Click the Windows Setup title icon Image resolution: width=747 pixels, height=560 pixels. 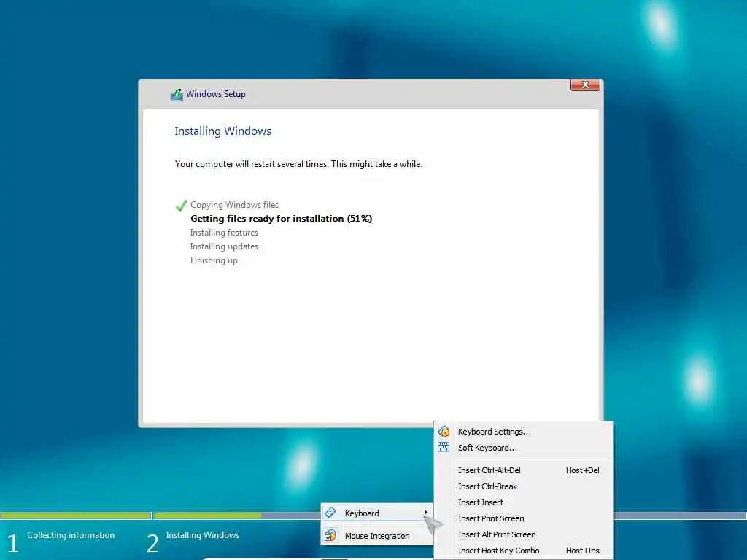(177, 94)
